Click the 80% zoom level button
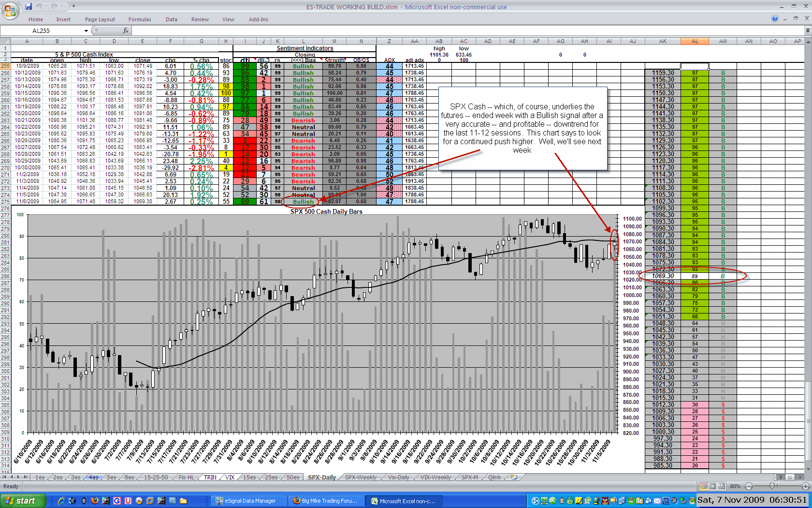 click(x=735, y=486)
